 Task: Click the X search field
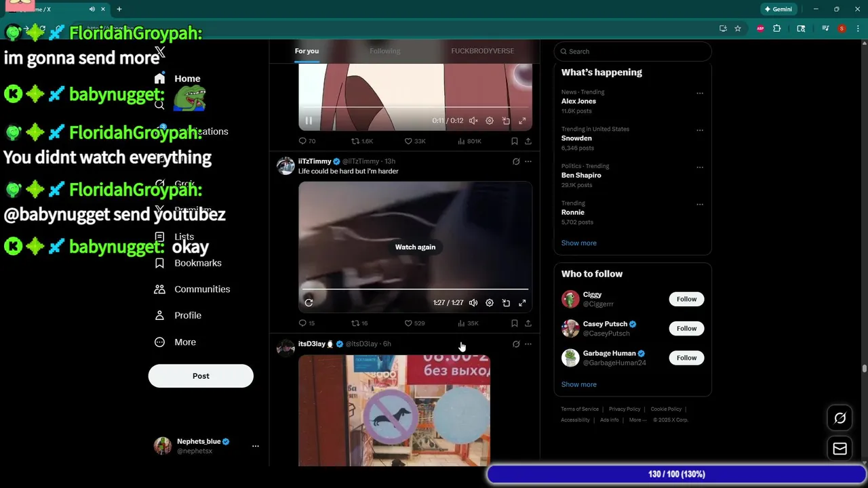[633, 52]
